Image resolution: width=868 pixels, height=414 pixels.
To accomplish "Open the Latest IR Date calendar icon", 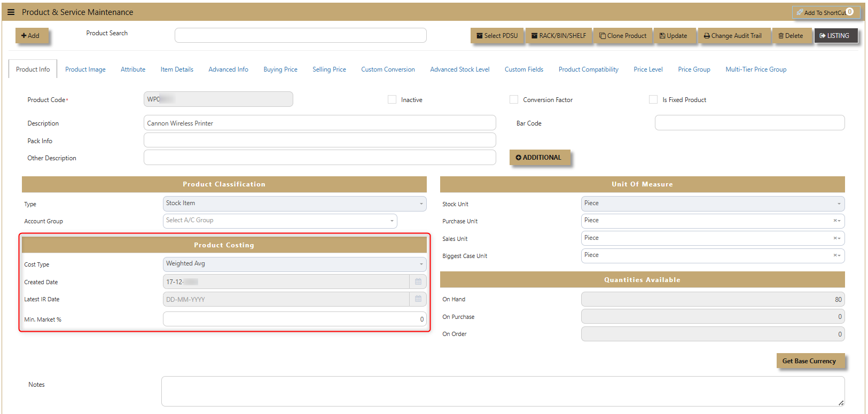I will point(418,299).
